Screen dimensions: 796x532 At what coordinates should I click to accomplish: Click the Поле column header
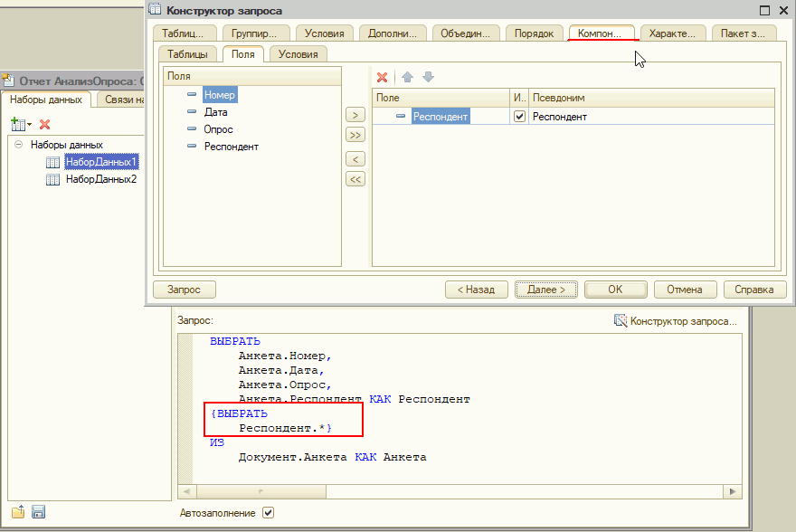[441, 98]
